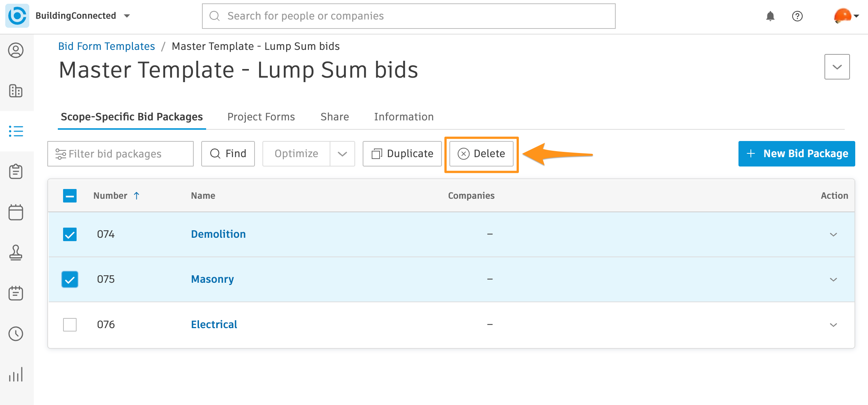868x405 pixels.
Task: Expand the Optimize dropdown arrow
Action: click(x=342, y=153)
